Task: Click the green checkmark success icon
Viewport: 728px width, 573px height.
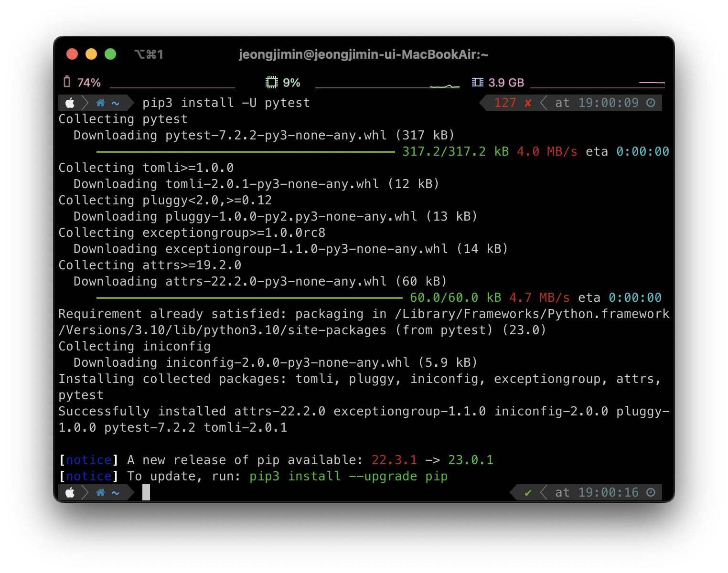Action: [x=528, y=492]
